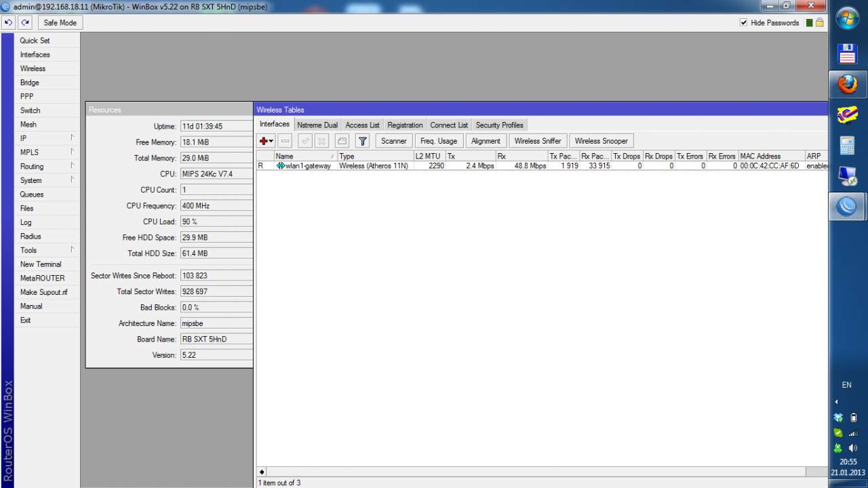This screenshot has width=868, height=488.
Task: Open the Mesh menu item
Action: point(28,125)
